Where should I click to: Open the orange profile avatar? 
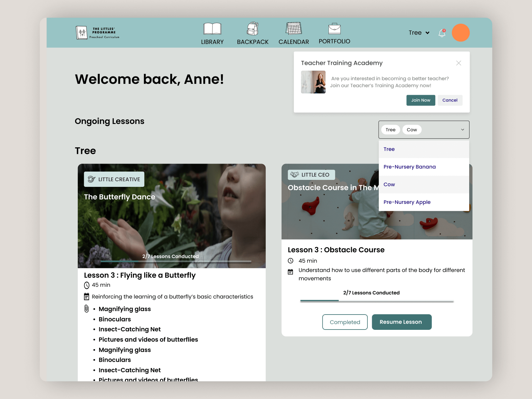pyautogui.click(x=461, y=33)
